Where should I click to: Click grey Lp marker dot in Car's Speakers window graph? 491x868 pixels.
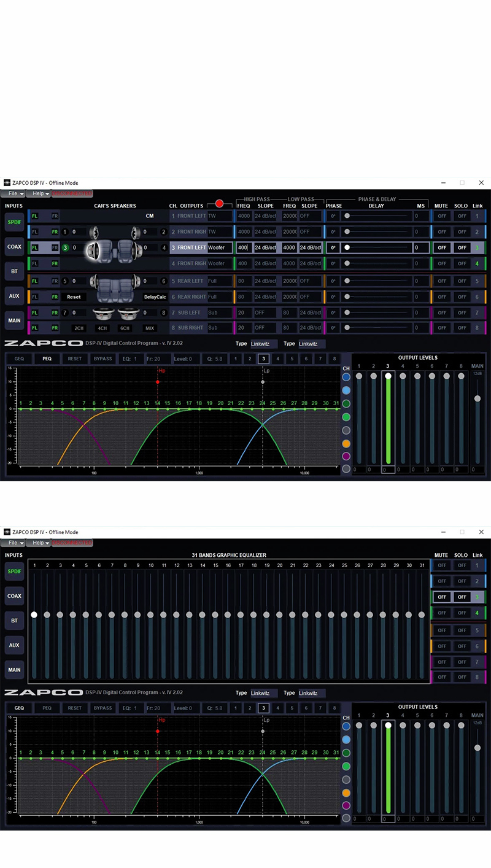click(x=263, y=382)
